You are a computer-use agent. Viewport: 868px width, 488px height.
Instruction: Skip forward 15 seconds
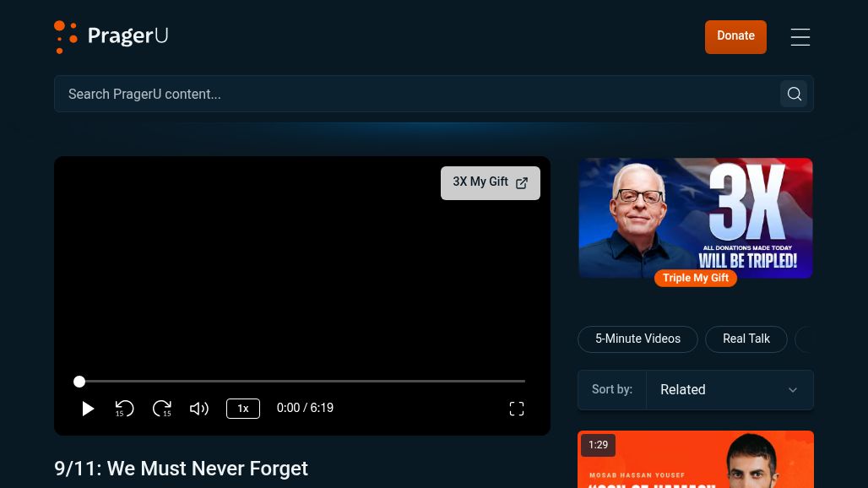click(x=162, y=409)
